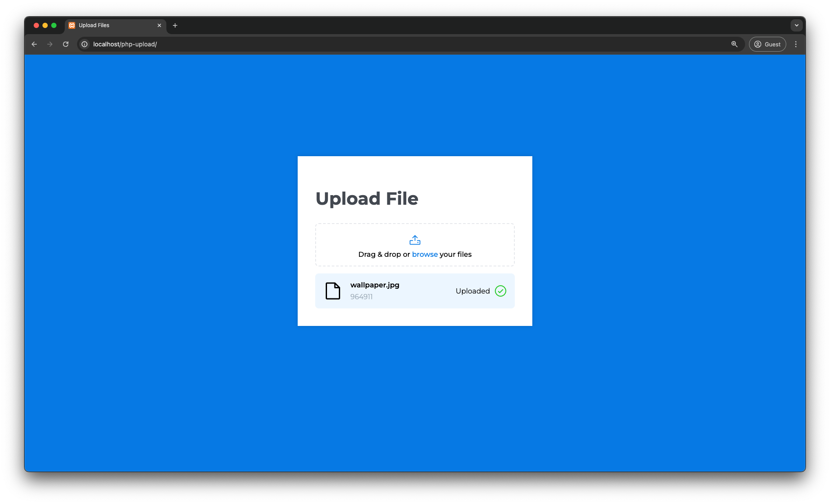Click the browse link to pick files
This screenshot has height=504, width=830.
(425, 254)
